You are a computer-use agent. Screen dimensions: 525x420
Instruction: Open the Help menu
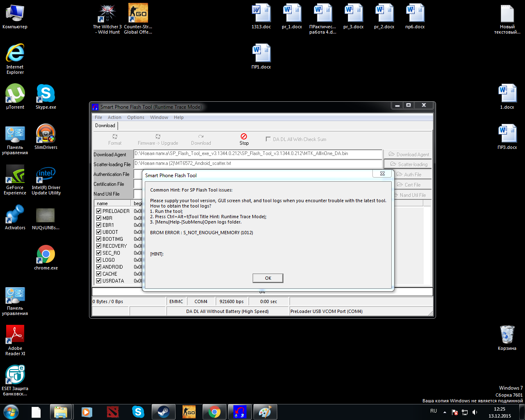pos(178,117)
